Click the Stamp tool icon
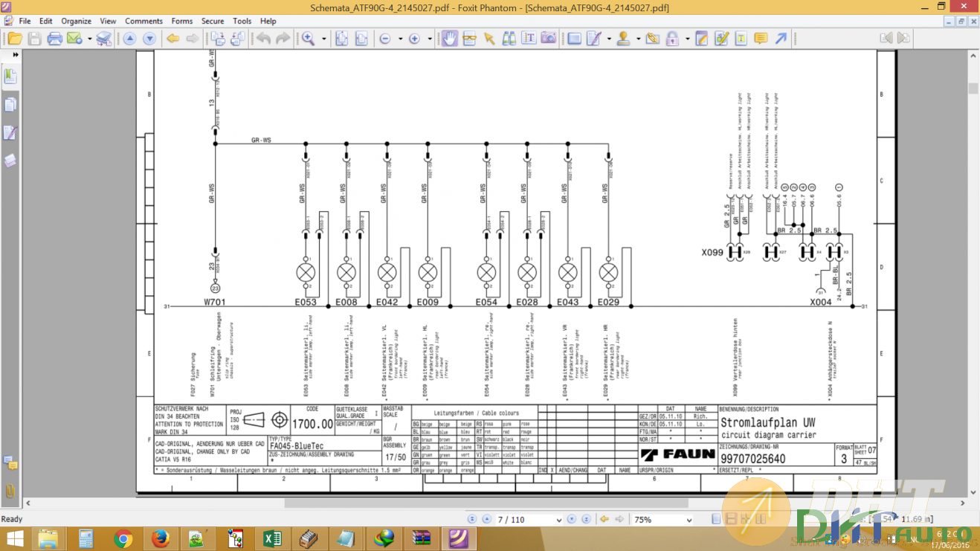Image resolution: width=980 pixels, height=551 pixels. (x=623, y=39)
